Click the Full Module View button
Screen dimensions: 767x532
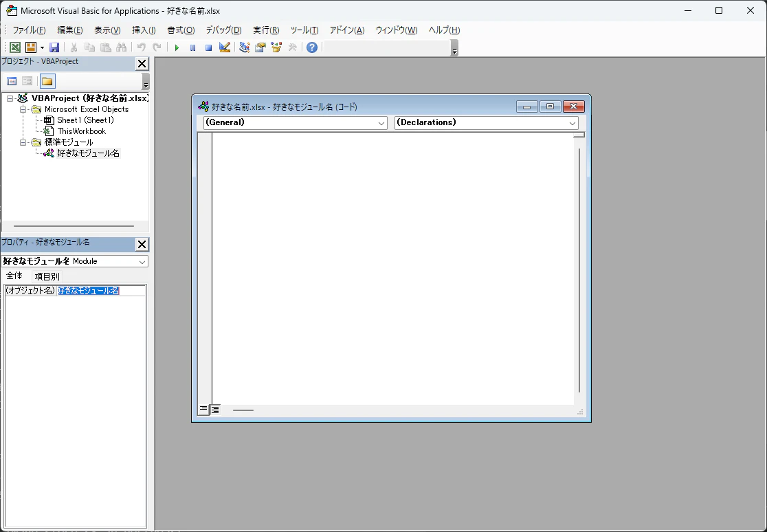tap(215, 410)
